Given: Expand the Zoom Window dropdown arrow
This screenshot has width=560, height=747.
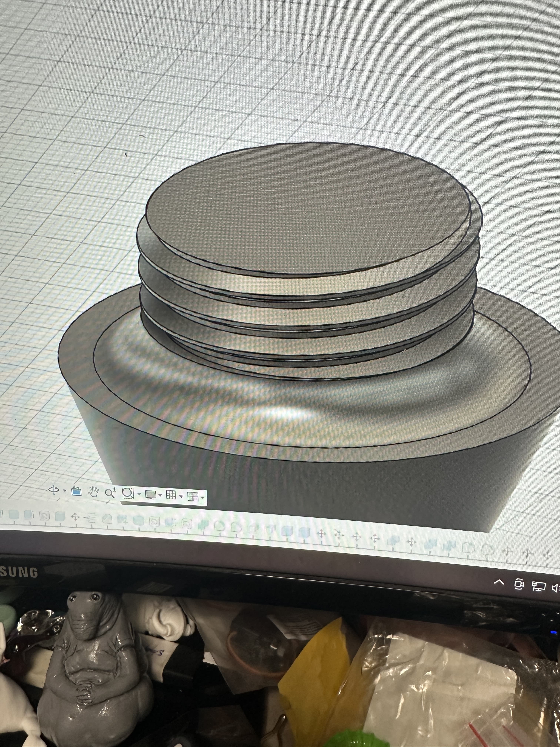Looking at the screenshot, I should [x=139, y=494].
